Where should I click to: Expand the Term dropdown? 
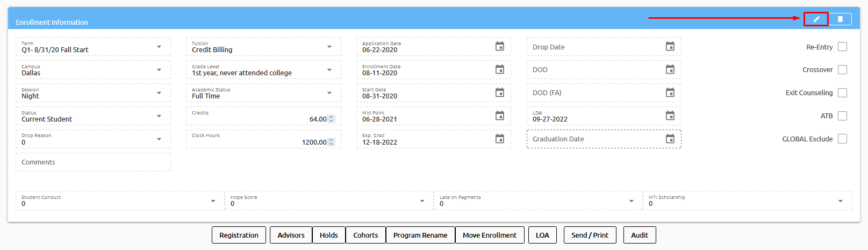(159, 47)
